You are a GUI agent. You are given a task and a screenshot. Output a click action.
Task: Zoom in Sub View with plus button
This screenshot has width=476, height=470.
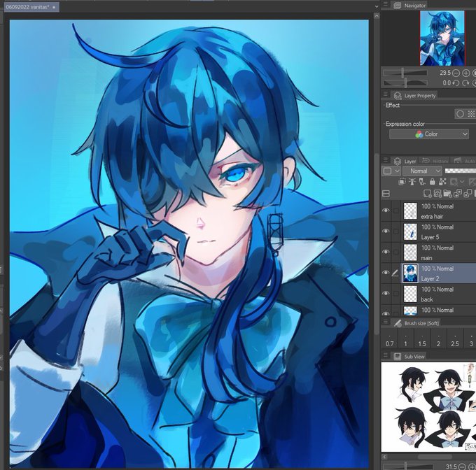(x=472, y=467)
